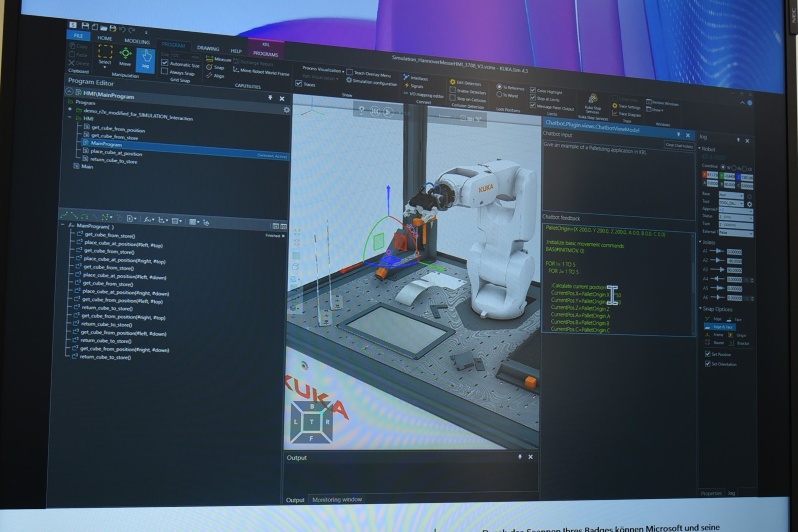798x532 pixels.
Task: Open Trace Diagram
Action: click(627, 114)
